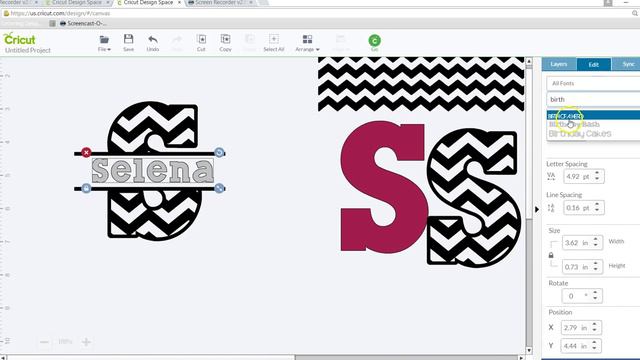Screen dimensions: 640x360
Task: Decrease Letter Spacing with down arrow
Action: coord(597,179)
